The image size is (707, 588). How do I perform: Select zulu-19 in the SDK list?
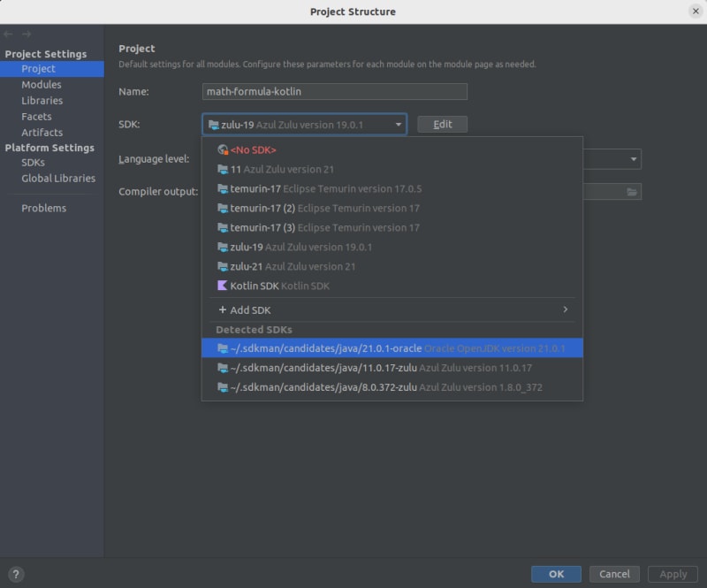tap(392, 247)
